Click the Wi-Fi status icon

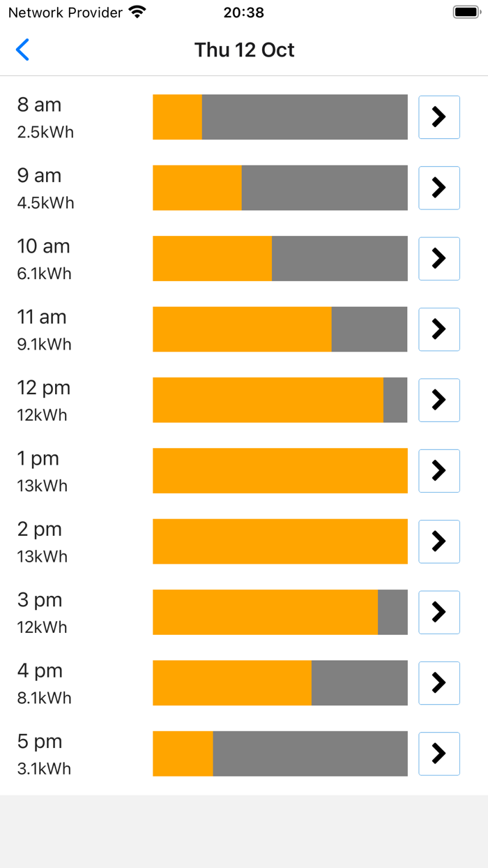tap(137, 12)
